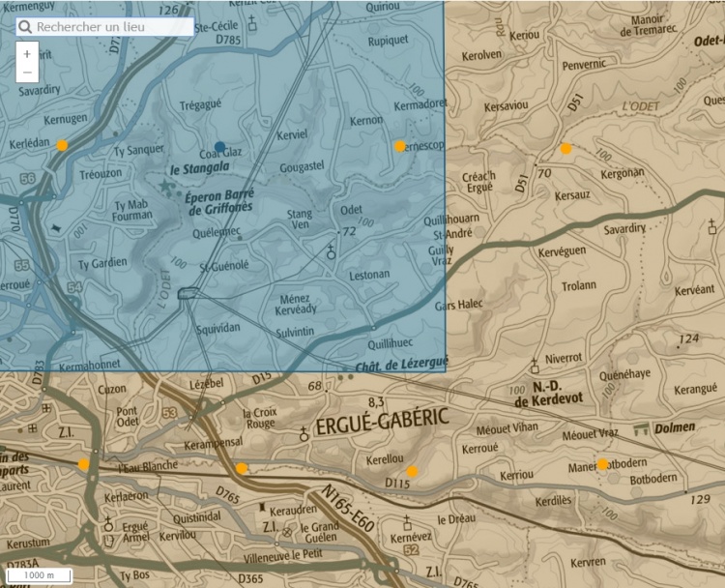Zoom in with the plus button
Viewport: 725px width, 588px height.
[27, 53]
